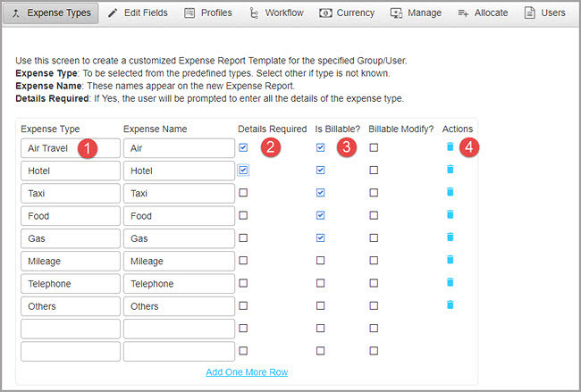Delete the Mileage expense row

(x=450, y=260)
